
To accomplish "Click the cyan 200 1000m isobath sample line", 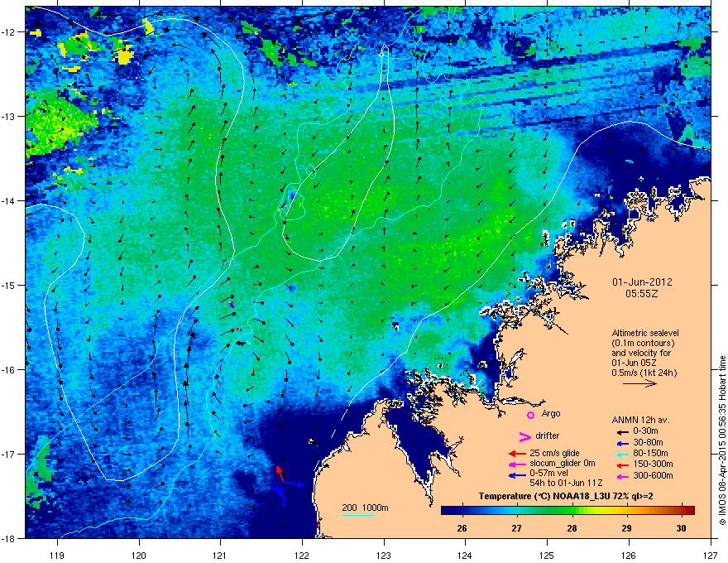I will 358,515.
